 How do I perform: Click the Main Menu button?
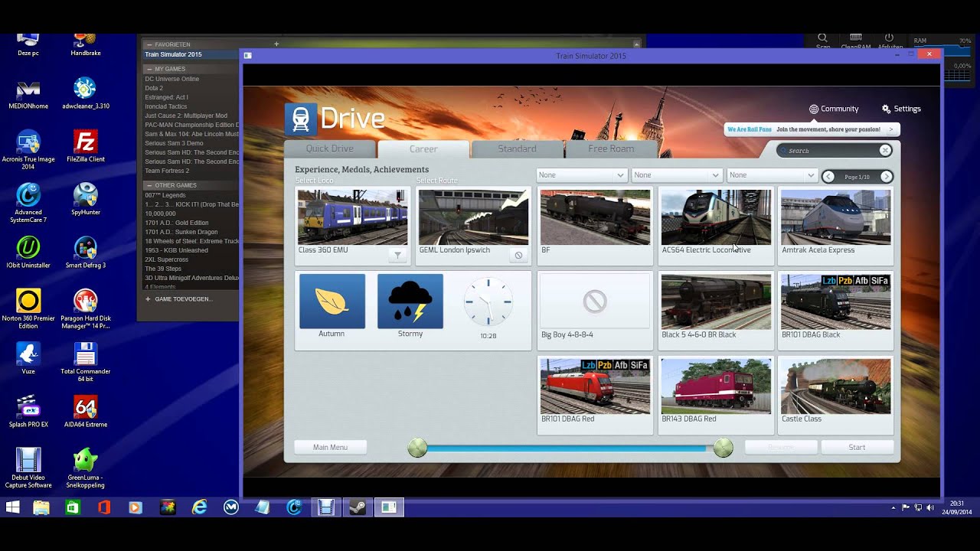click(331, 447)
